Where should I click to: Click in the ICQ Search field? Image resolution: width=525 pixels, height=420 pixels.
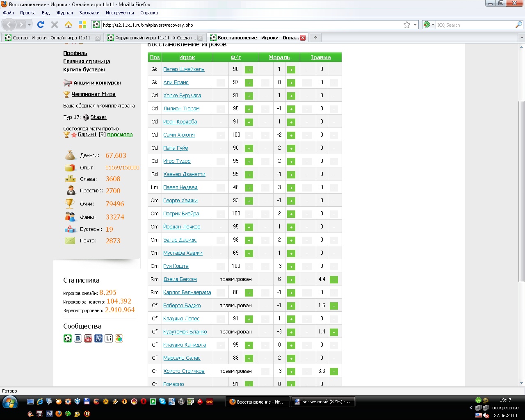pyautogui.click(x=475, y=25)
